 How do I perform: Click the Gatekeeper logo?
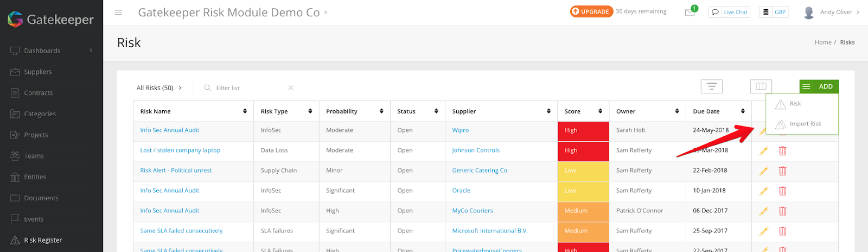[50, 20]
